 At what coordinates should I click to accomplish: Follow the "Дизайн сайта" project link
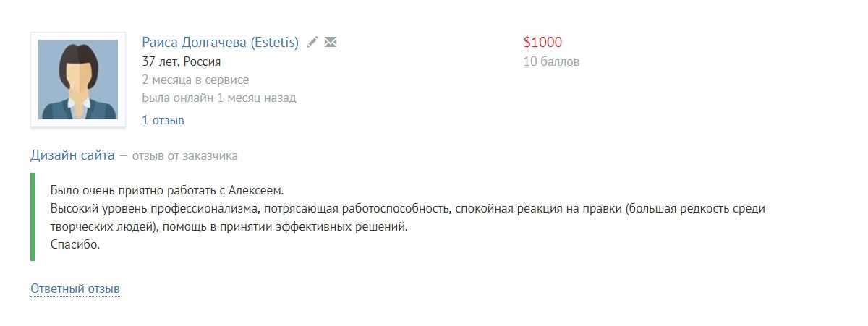[72, 155]
